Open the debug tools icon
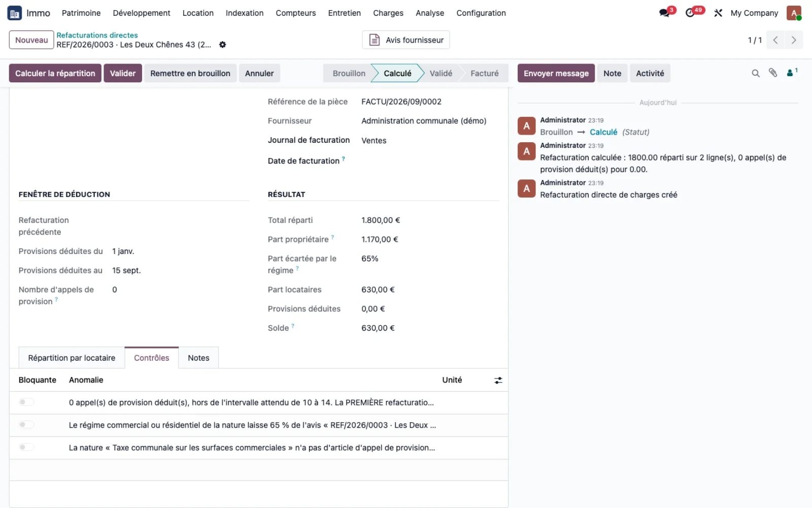This screenshot has width=812, height=508. [x=718, y=13]
